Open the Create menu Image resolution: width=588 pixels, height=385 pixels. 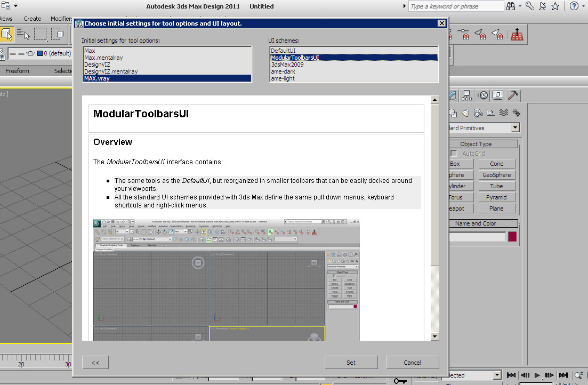coord(32,18)
